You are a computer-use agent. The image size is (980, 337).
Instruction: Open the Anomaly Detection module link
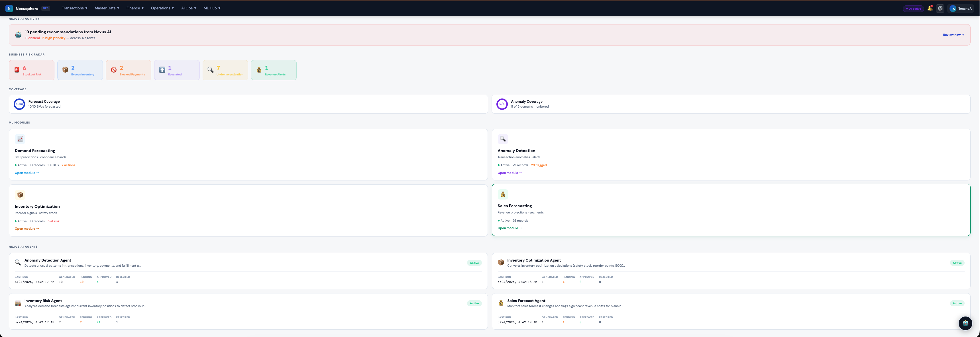click(x=510, y=173)
